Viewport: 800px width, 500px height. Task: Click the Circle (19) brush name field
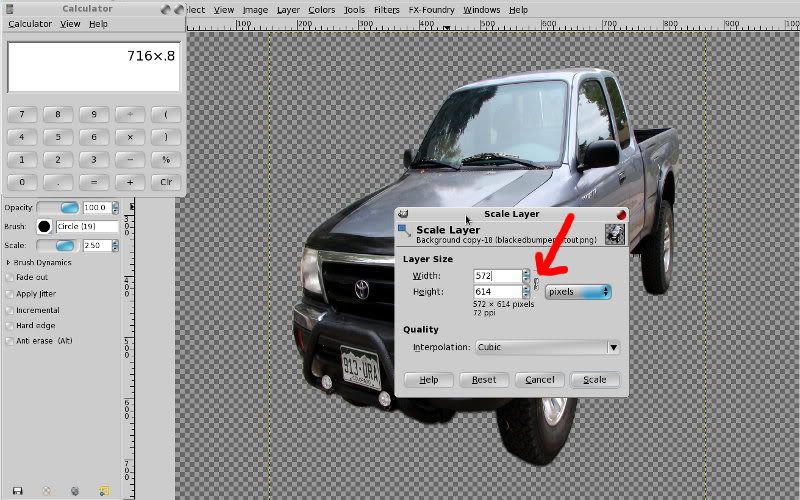87,227
